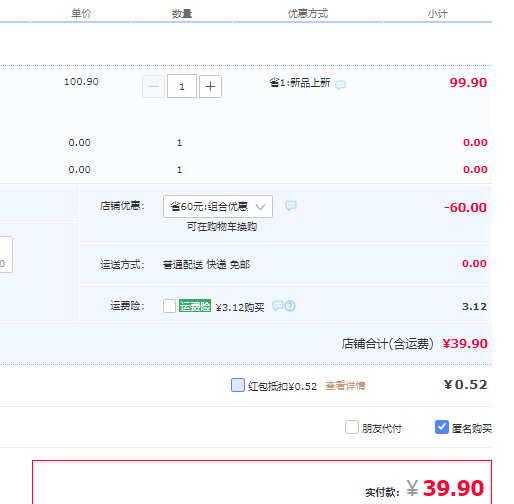Click the speech bubble icon after ¥3.12购买
This screenshot has width=514, height=504.
278,306
